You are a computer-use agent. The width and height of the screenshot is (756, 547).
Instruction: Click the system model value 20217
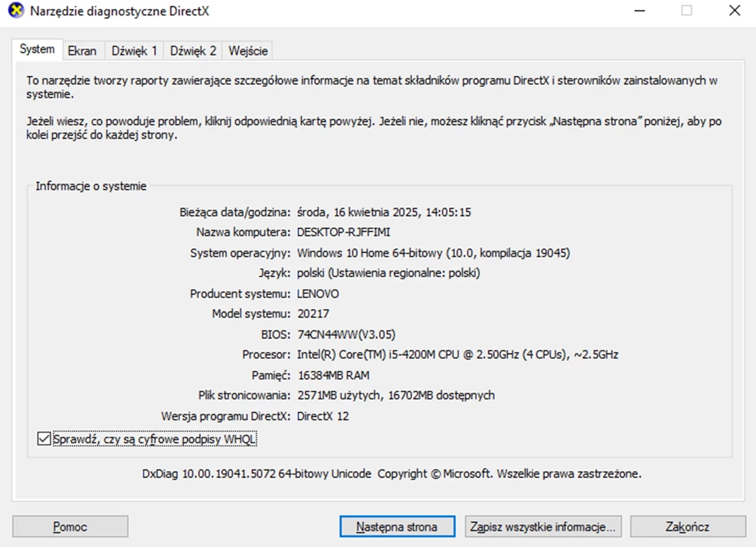point(313,314)
